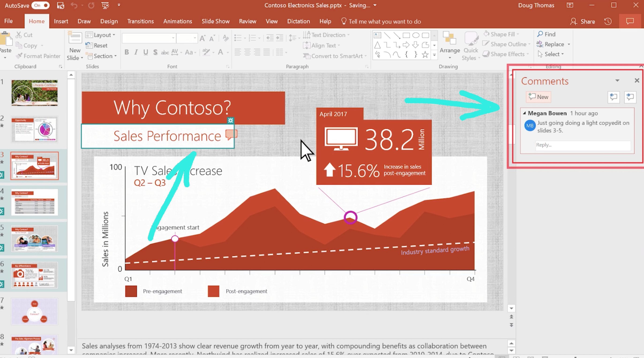Click Reset slide button

tap(97, 45)
